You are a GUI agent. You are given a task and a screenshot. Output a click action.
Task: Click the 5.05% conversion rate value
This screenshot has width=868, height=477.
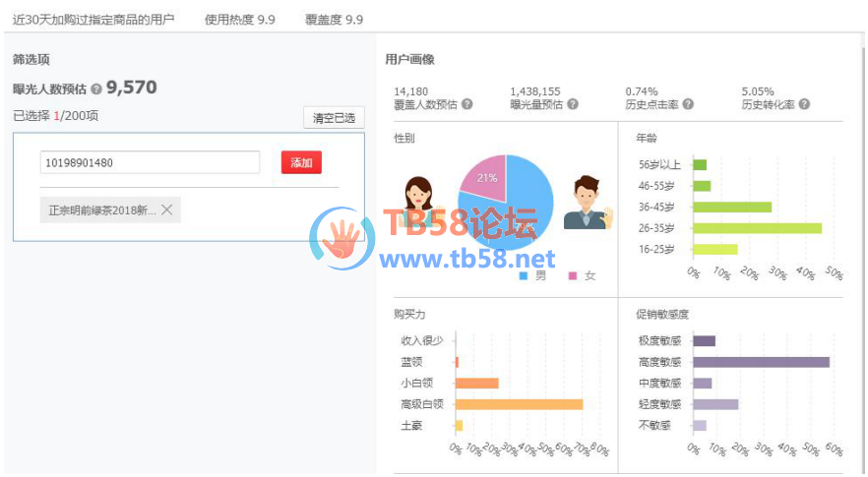point(758,91)
